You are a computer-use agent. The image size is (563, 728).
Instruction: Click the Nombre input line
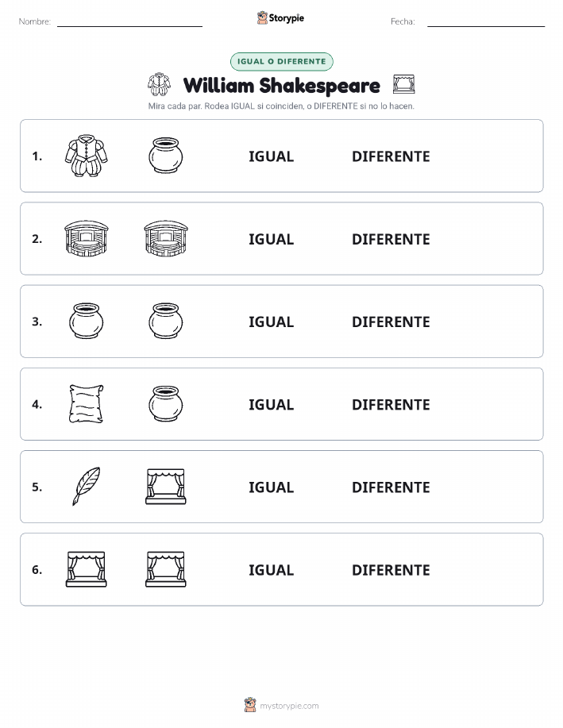(x=129, y=23)
